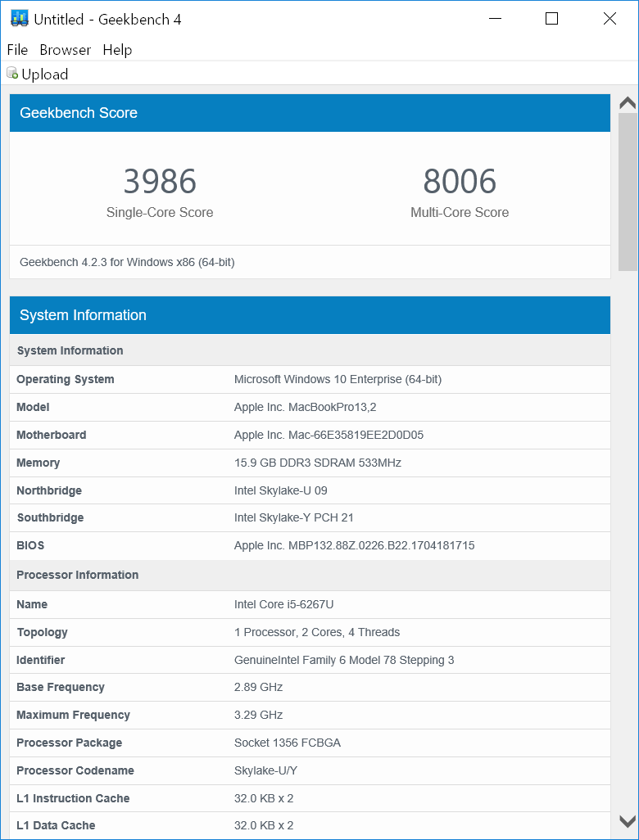Click the L1 Data Cache label
Image resolution: width=639 pixels, height=840 pixels.
(57, 825)
